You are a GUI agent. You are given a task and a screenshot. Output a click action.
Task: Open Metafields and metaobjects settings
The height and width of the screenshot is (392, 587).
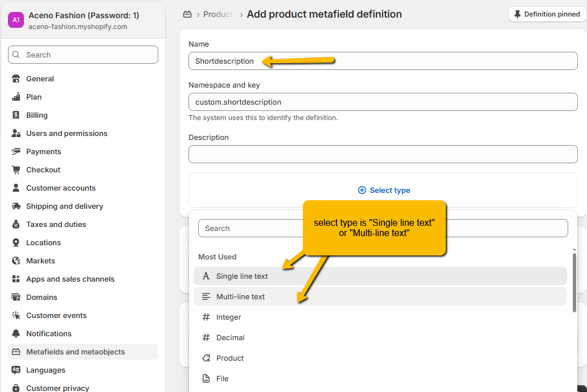click(75, 352)
